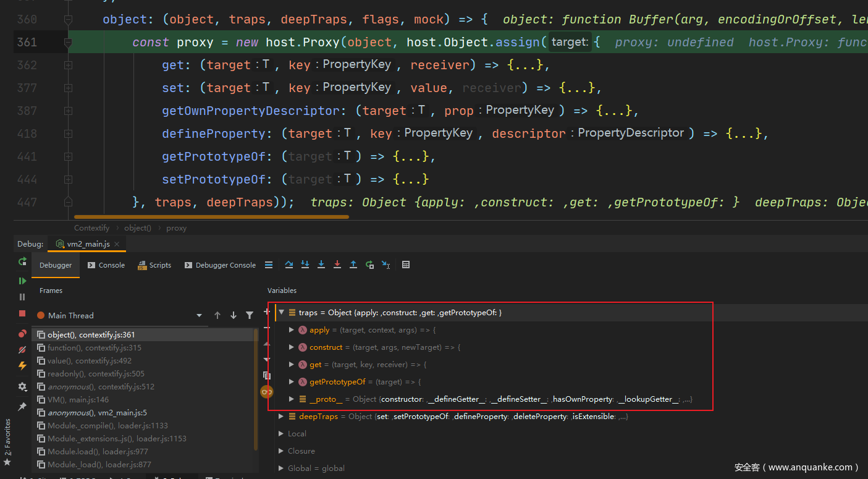Open Evaluate Expression calculator icon
The width and height of the screenshot is (868, 479).
[406, 265]
